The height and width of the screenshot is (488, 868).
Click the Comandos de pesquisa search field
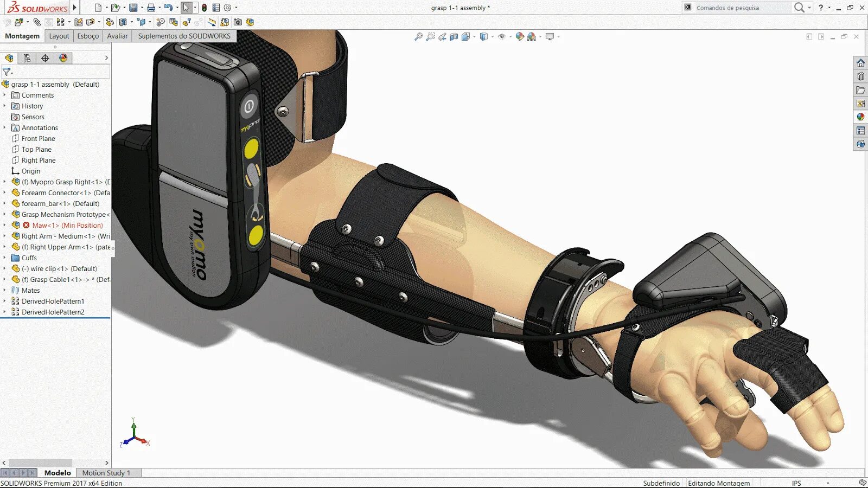point(742,8)
